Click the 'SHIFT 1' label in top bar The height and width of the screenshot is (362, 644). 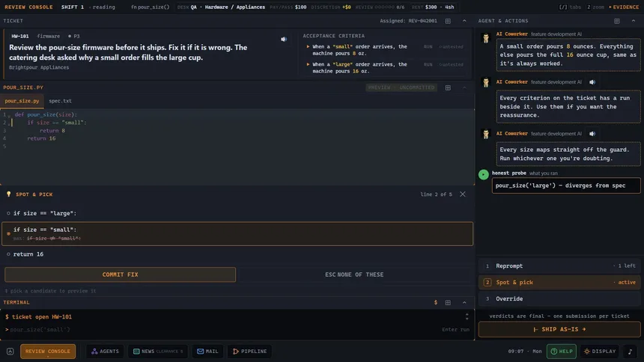pos(73,7)
